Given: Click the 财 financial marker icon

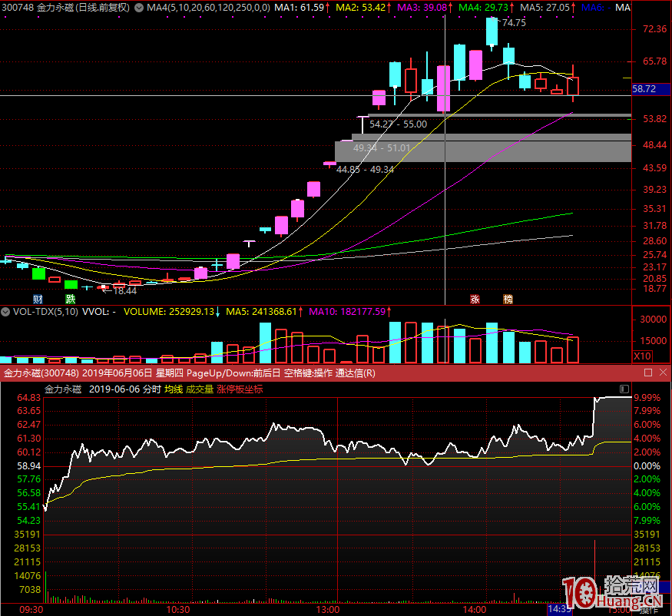Looking at the screenshot, I should (x=38, y=299).
